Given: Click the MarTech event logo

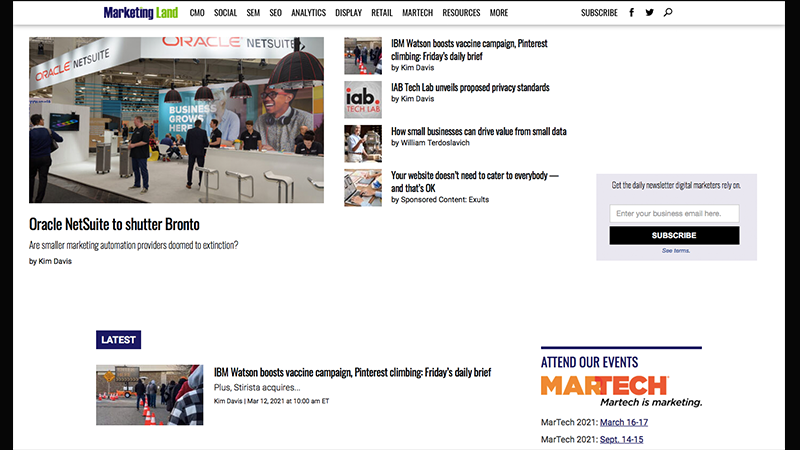Looking at the screenshot, I should [621, 391].
